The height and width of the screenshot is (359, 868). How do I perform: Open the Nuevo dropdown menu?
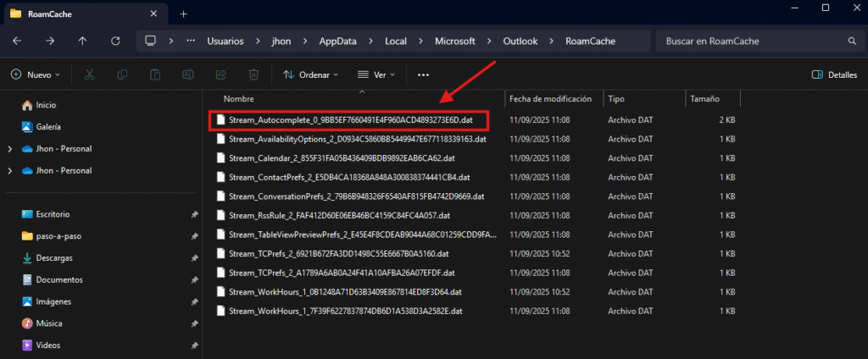pos(36,75)
